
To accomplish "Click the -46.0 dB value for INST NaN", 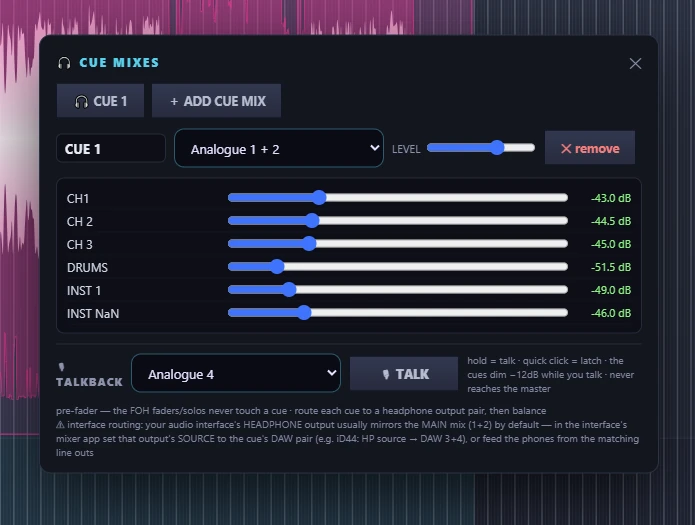I will pyautogui.click(x=611, y=313).
